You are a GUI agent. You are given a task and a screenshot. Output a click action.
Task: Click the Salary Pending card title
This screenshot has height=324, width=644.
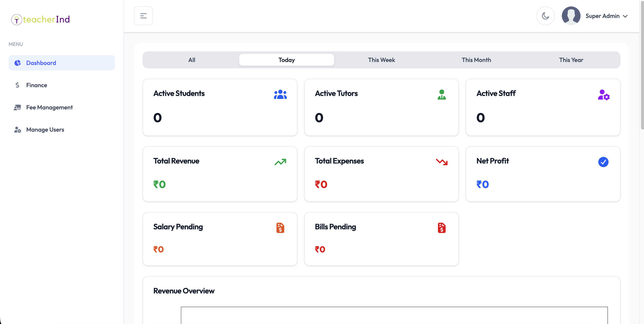click(178, 227)
